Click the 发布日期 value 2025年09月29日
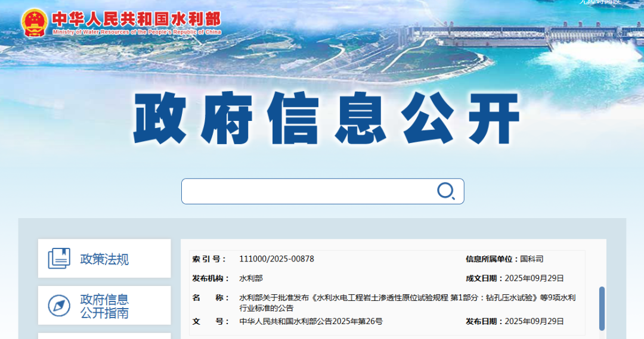The height and width of the screenshot is (339, 644). 534,322
